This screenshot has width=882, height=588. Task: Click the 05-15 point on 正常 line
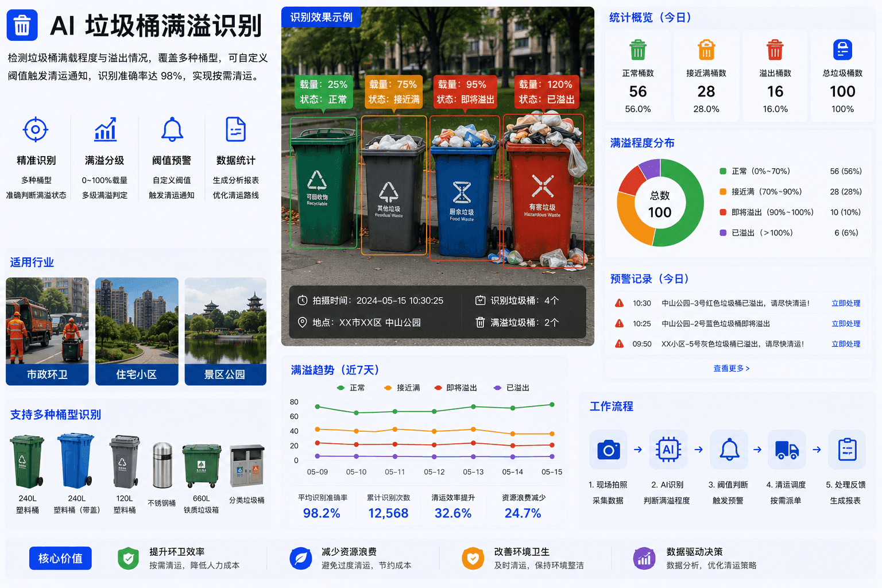552,404
